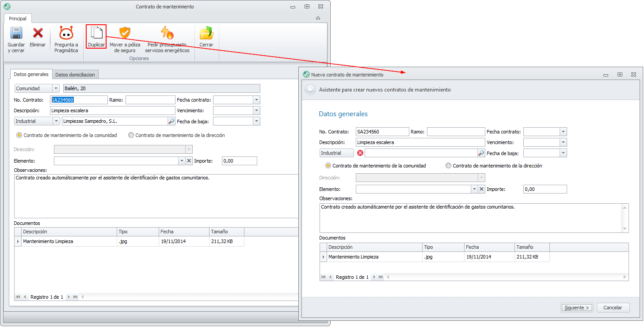Go to next record in Contrato de mantenimiento documents
This screenshot has width=644, height=327.
[69, 297]
